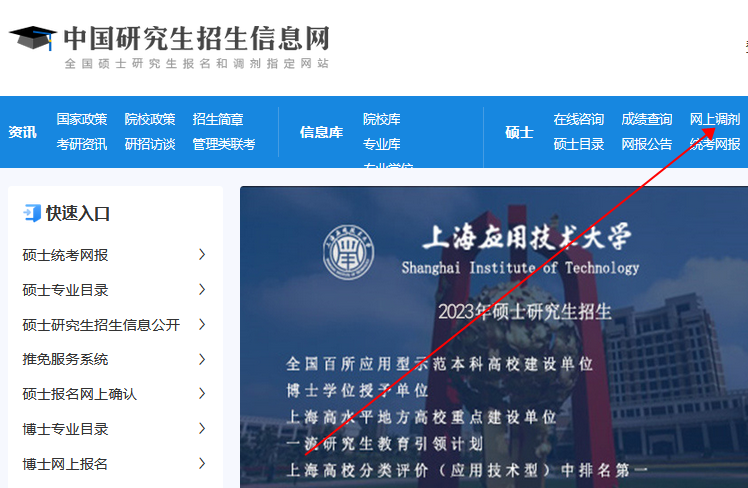
Task: Open the 网报公告 link
Action: click(x=646, y=144)
